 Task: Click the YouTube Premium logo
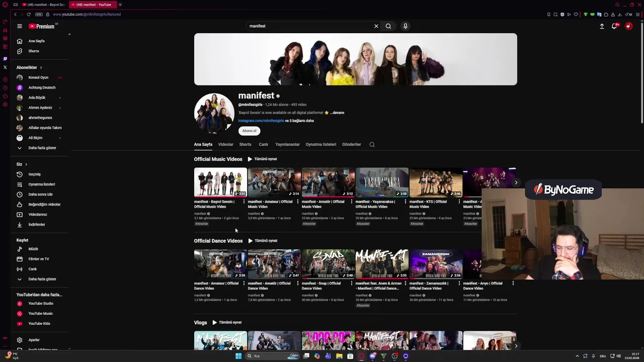point(42,26)
